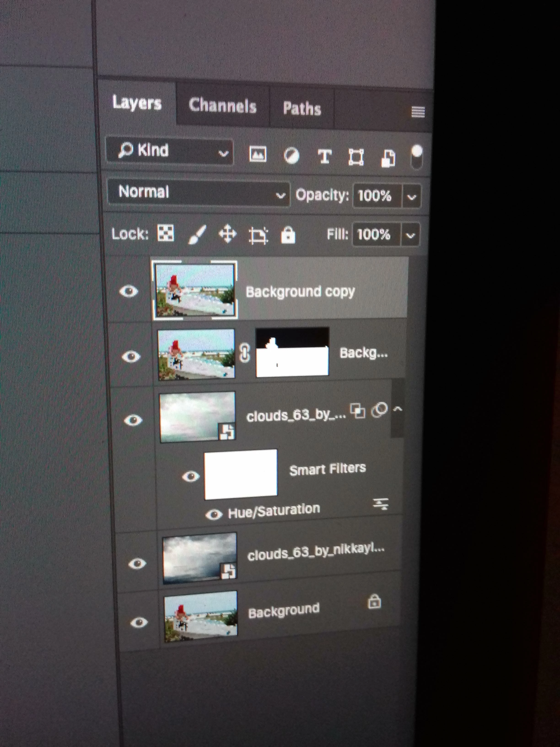Hide the locked Background layer
Viewport: 560px width, 747px height.
(139, 622)
